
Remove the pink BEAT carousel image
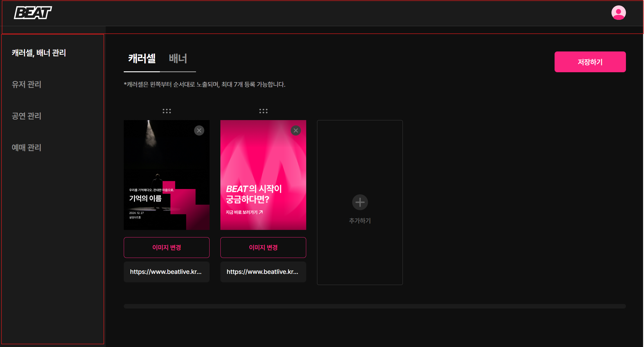pos(296,131)
